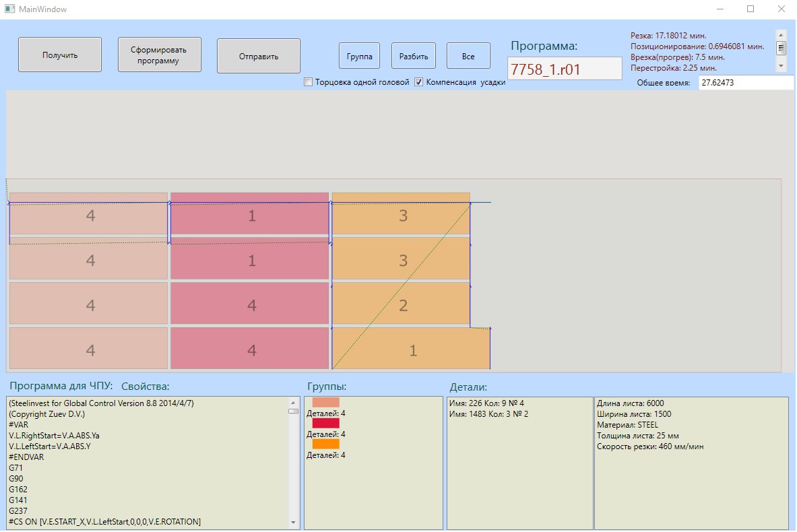Click code line G162
Viewport: 797px width, 532px height.
click(18, 490)
